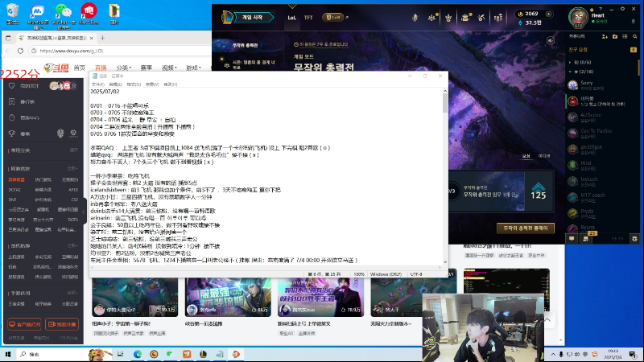This screenshot has height=362, width=644.
Task: Click search icon in League social panel
Action: pyautogui.click(x=635, y=36)
